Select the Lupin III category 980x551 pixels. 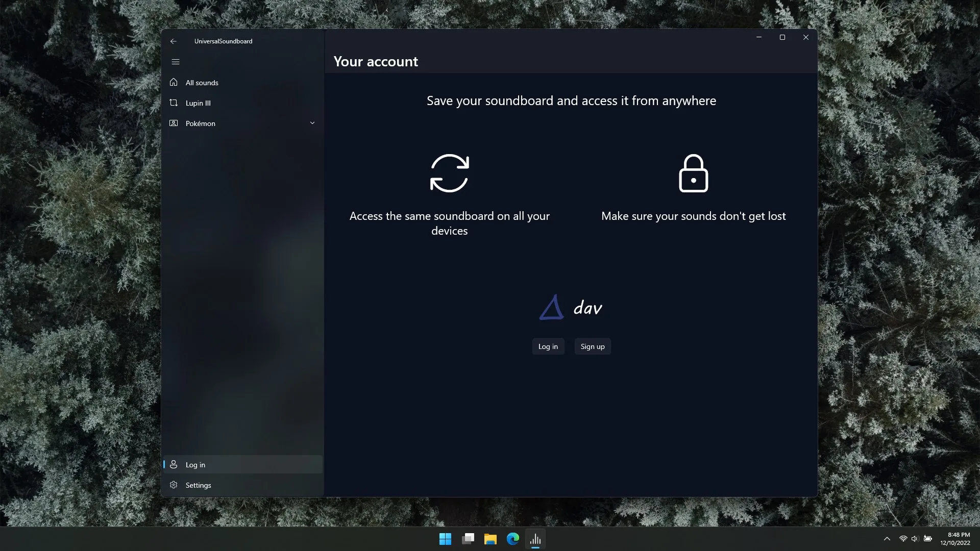tap(243, 103)
